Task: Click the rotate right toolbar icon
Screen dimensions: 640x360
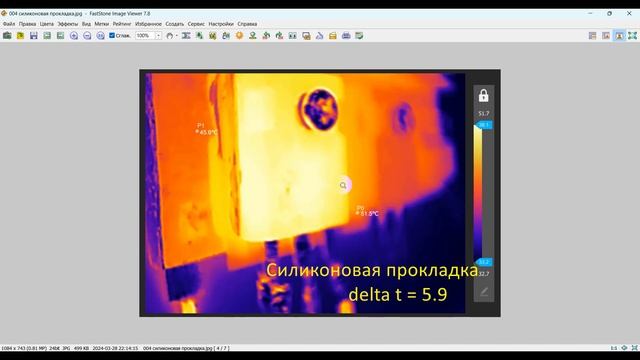Action: pos(279,36)
